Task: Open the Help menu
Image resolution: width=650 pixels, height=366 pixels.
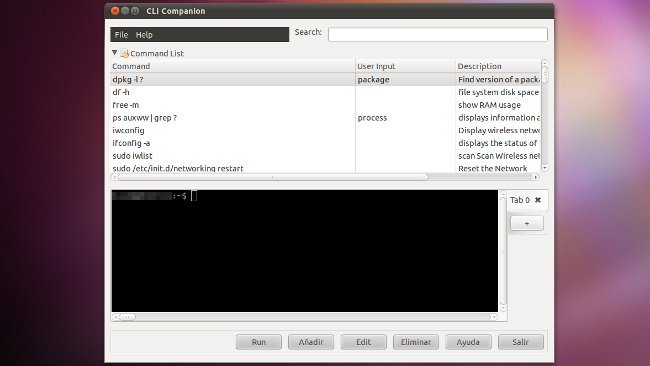Action: (144, 35)
